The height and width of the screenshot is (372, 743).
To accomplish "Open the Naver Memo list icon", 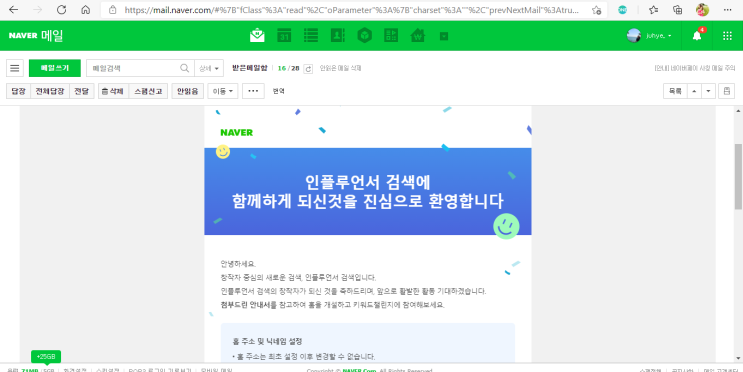I will point(311,36).
